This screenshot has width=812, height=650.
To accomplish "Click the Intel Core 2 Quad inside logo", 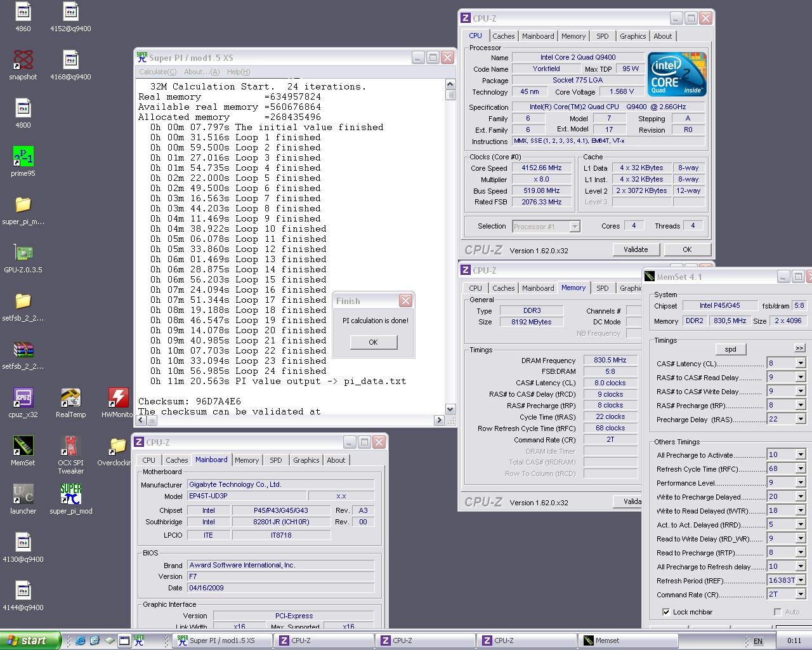I will tap(677, 74).
